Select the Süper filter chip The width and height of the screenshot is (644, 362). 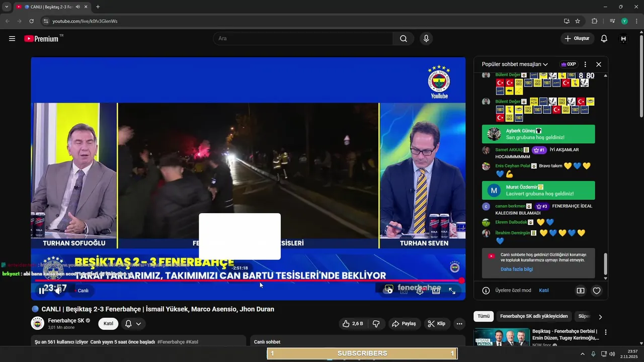(584, 316)
